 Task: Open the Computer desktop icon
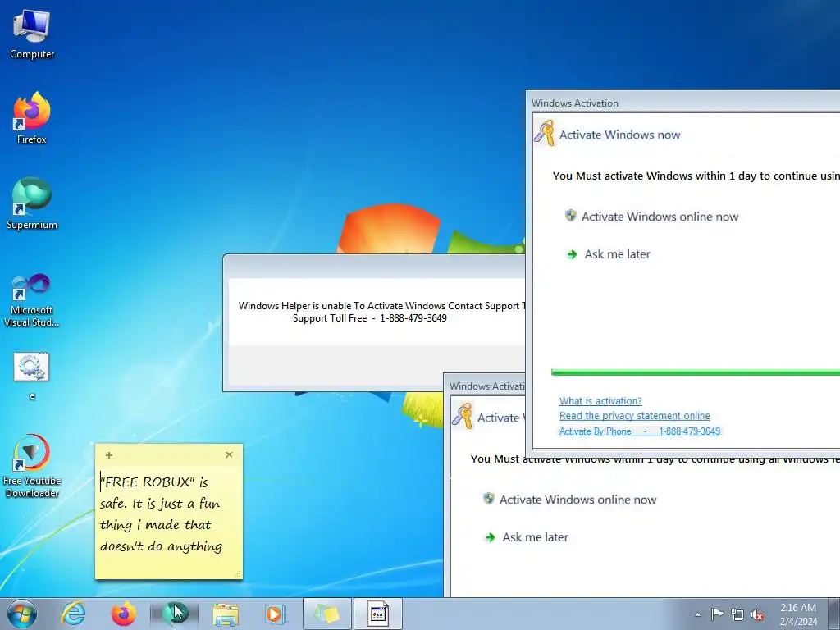[x=32, y=34]
